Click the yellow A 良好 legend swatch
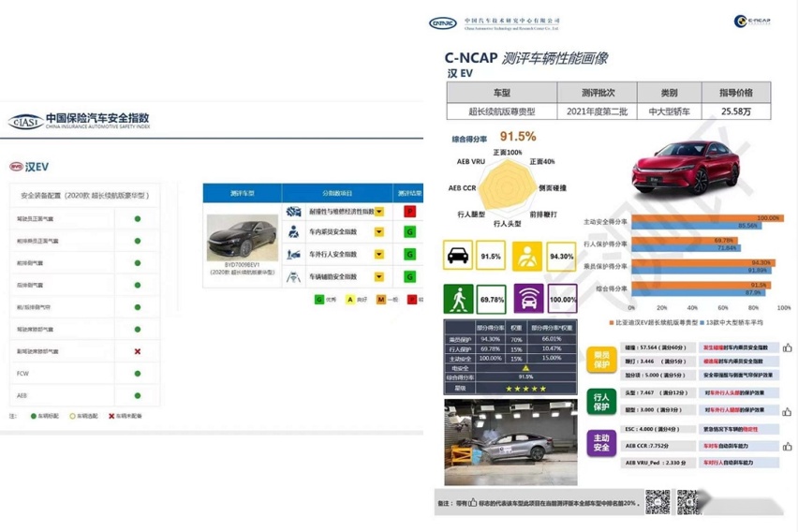The image size is (798, 532). (x=350, y=300)
